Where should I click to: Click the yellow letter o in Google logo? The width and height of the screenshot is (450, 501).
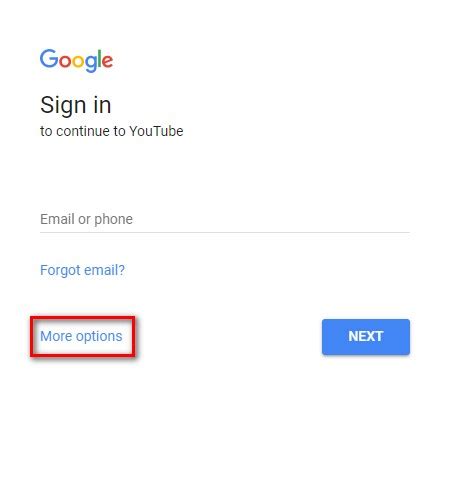pyautogui.click(x=78, y=61)
